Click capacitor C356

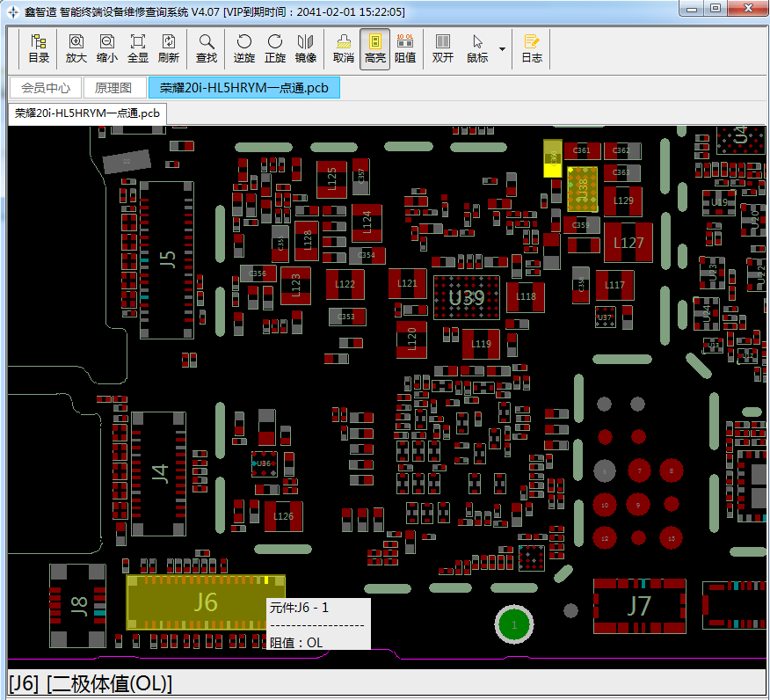[258, 273]
